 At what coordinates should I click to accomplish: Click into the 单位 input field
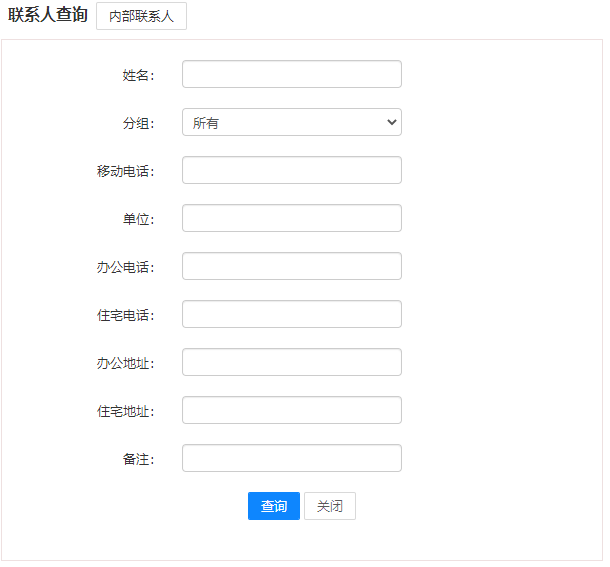pyautogui.click(x=291, y=219)
